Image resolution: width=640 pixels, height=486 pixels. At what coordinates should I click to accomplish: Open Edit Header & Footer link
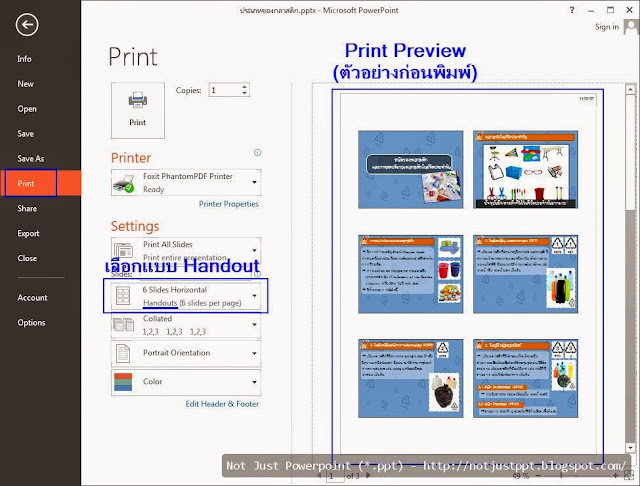point(222,404)
